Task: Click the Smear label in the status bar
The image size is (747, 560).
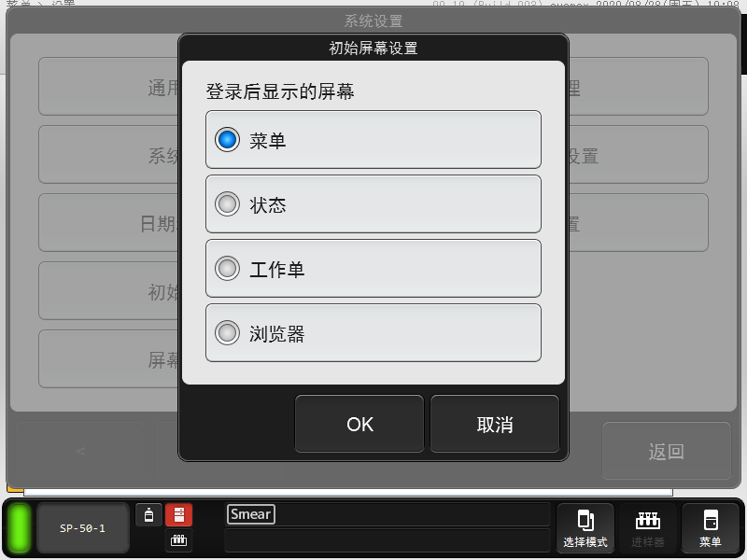Action: 250,514
